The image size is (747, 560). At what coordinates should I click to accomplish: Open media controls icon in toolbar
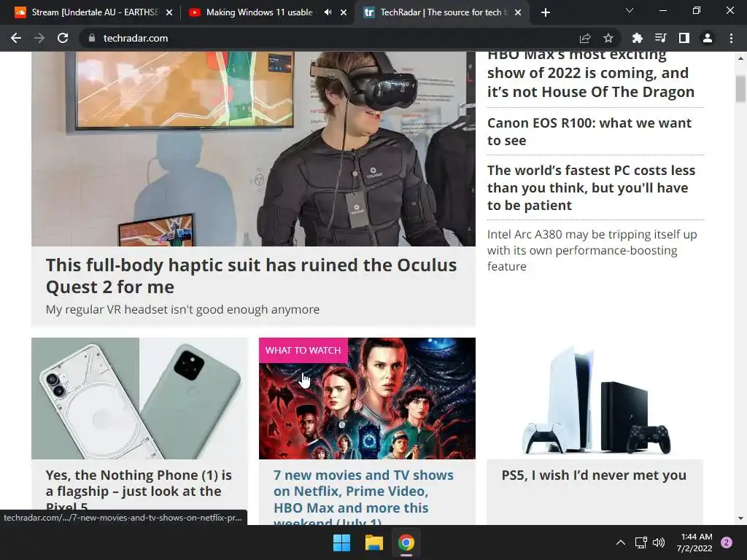[x=660, y=38]
